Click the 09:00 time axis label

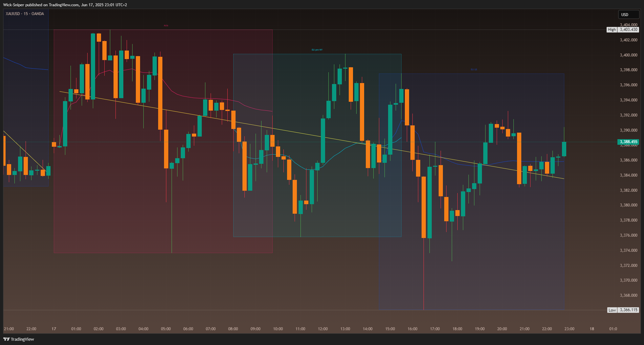(256, 329)
